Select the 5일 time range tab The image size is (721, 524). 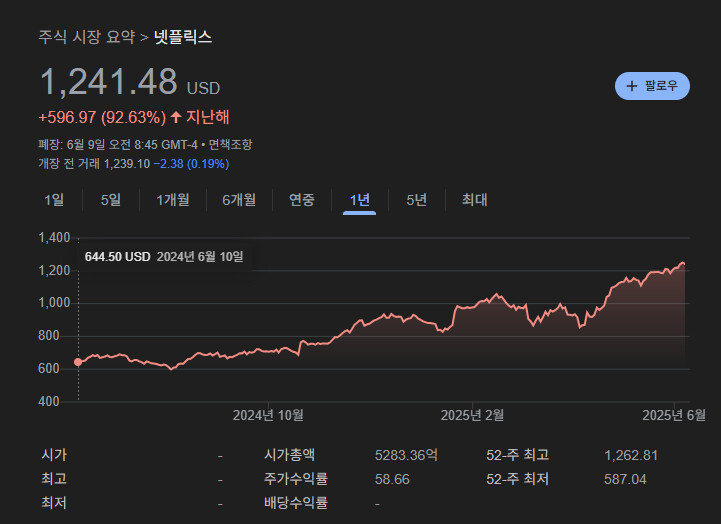click(111, 200)
